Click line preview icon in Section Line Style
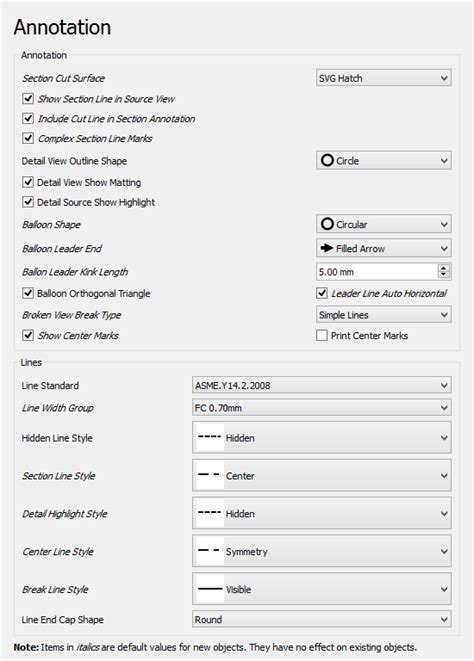474x661 pixels. 210,475
